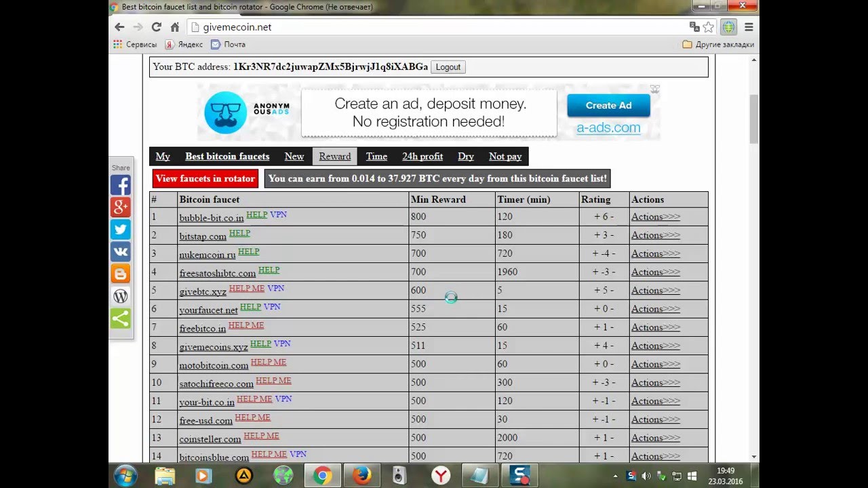Viewport: 868px width, 488px height.
Task: Open the Почта bookmark
Action: (x=228, y=45)
